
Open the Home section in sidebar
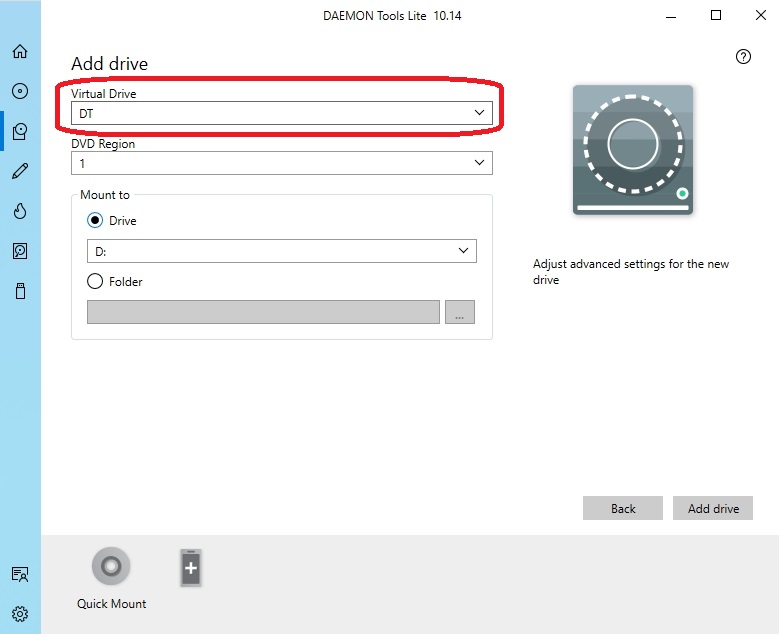[x=20, y=51]
